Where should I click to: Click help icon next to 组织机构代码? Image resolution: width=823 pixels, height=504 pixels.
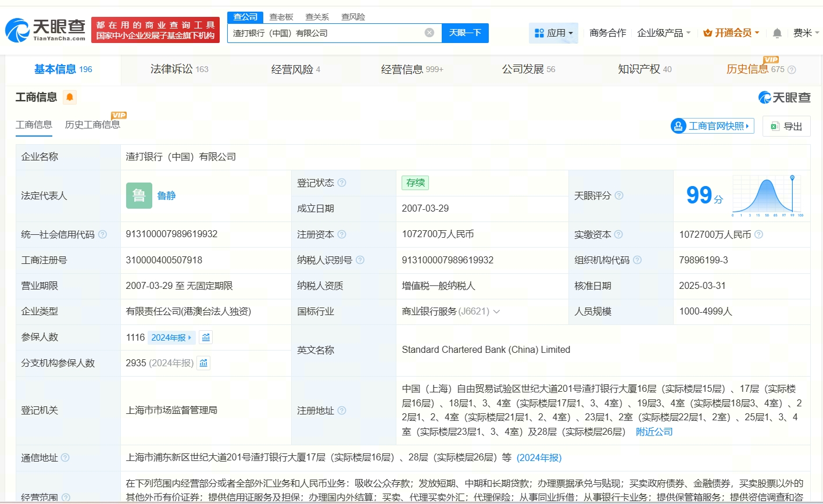637,260
